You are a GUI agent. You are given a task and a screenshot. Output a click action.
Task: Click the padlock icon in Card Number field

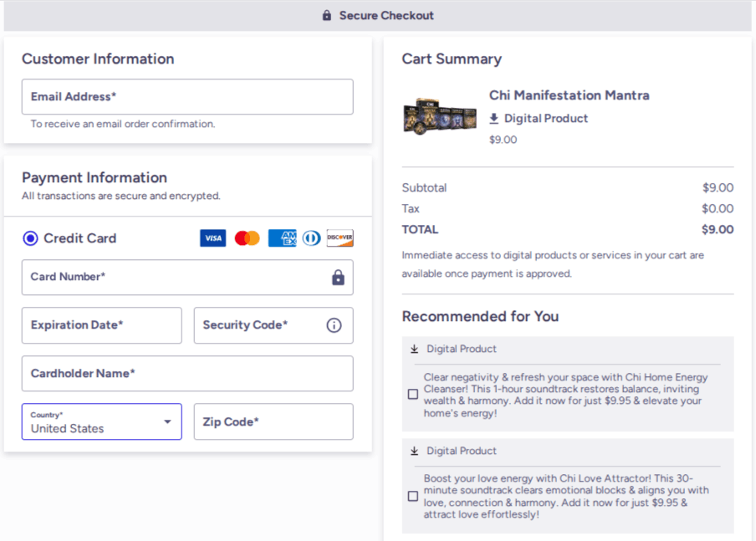pyautogui.click(x=338, y=278)
